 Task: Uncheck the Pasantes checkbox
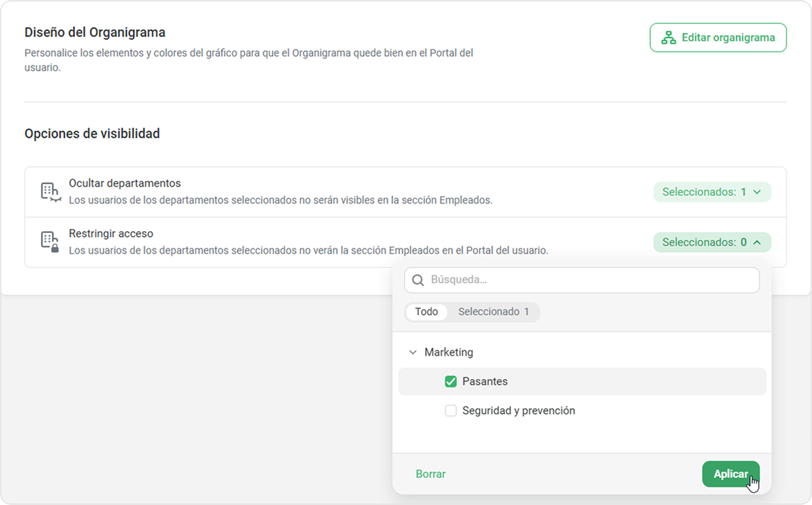pyautogui.click(x=450, y=382)
